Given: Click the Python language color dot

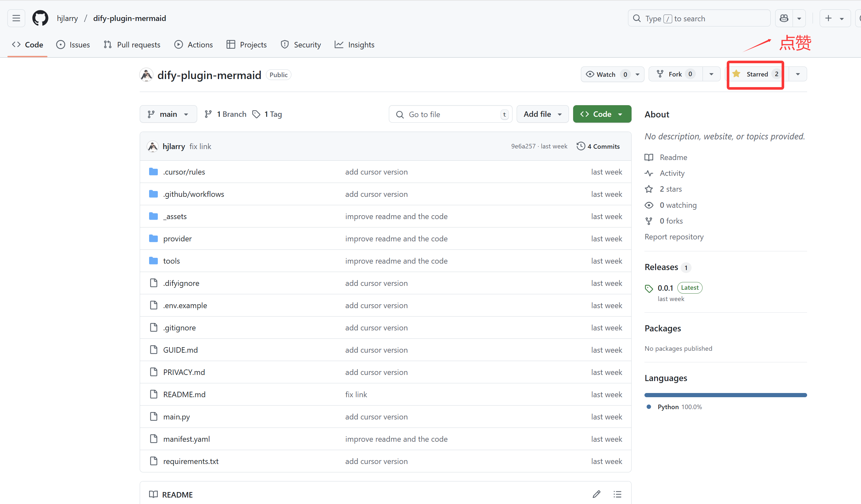Looking at the screenshot, I should 648,407.
